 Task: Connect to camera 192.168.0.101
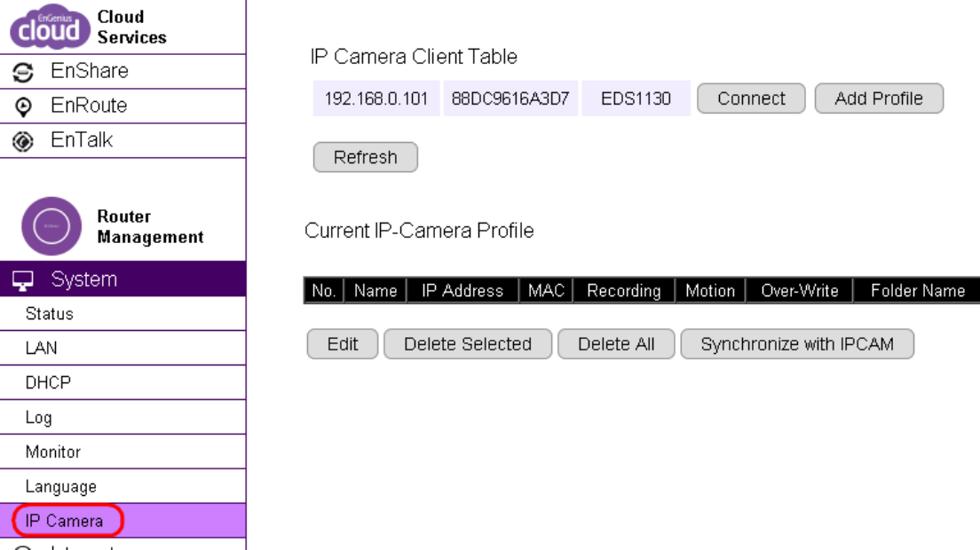click(x=751, y=98)
